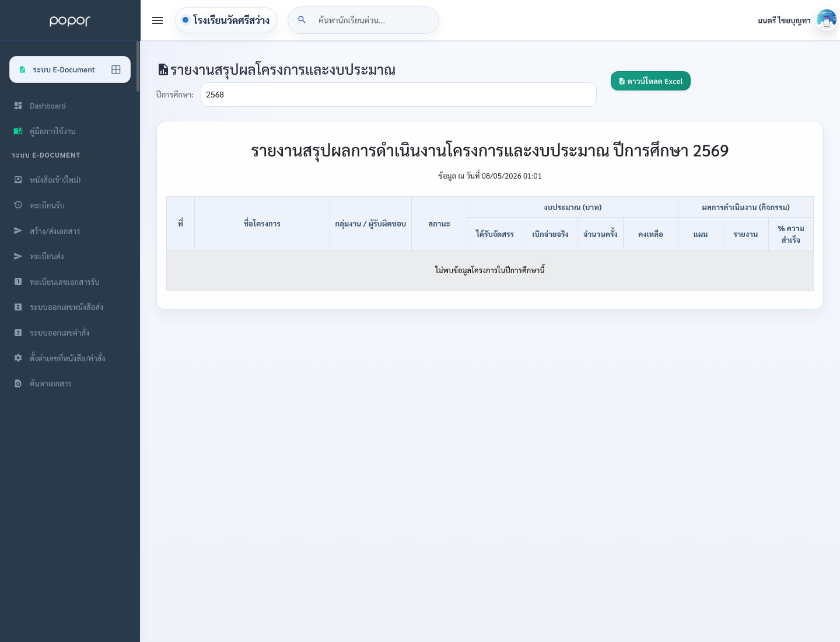This screenshot has width=840, height=642.
Task: Toggle the hamburger sidebar menu icon
Action: click(x=157, y=20)
